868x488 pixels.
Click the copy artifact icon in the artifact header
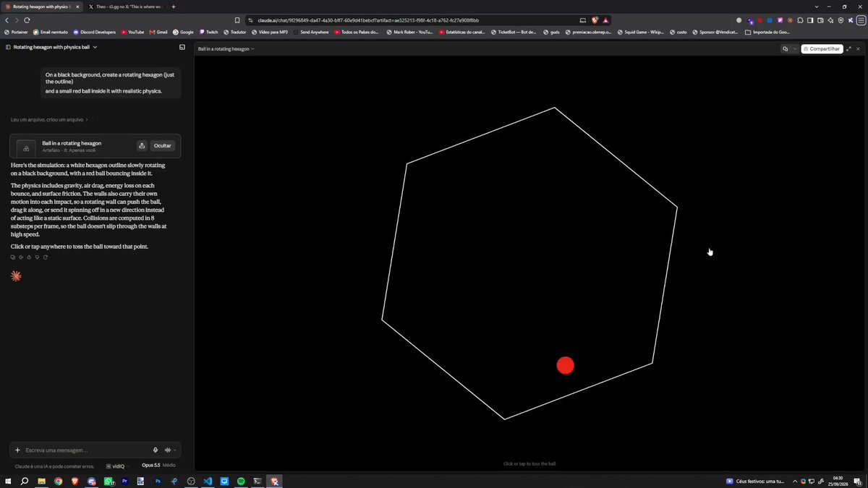(x=786, y=49)
